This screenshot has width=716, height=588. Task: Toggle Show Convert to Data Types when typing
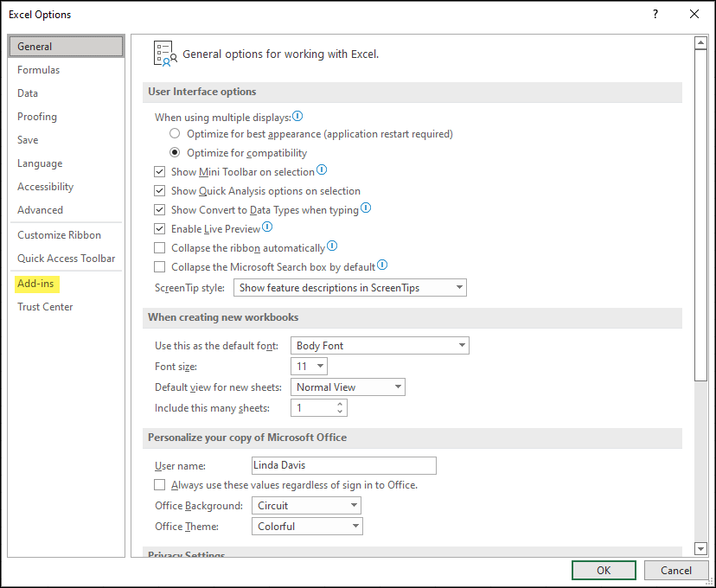point(159,210)
